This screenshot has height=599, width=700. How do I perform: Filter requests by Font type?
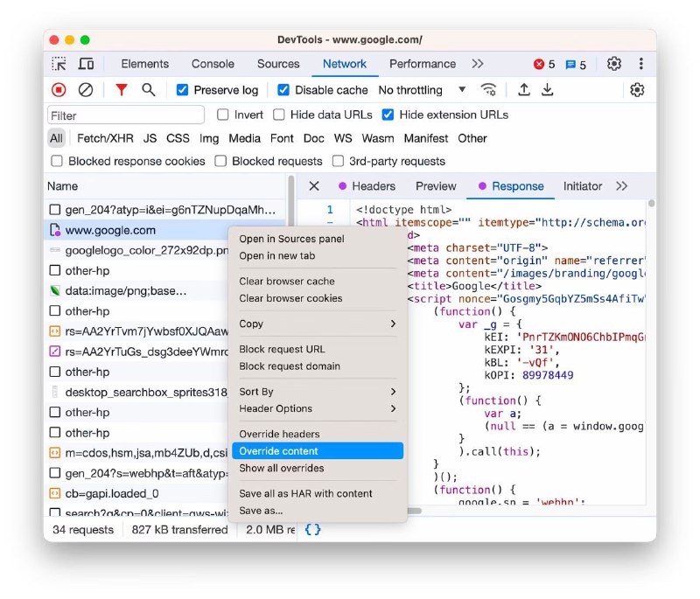tap(282, 138)
